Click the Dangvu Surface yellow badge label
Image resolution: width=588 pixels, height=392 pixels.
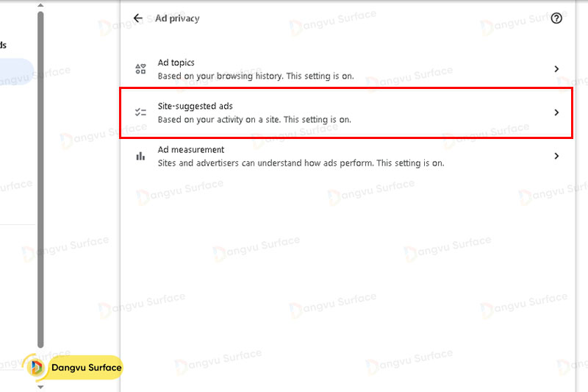(x=86, y=367)
